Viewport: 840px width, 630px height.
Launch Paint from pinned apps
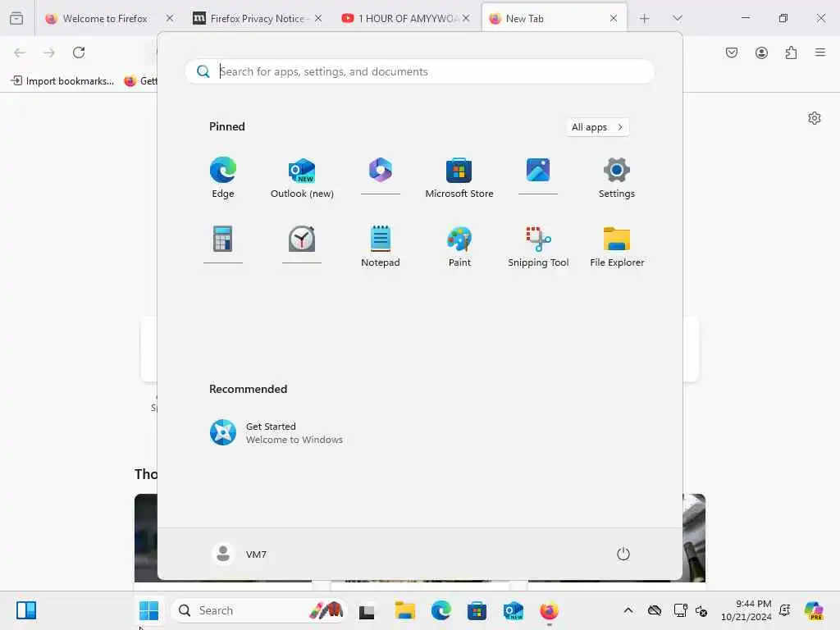click(459, 246)
